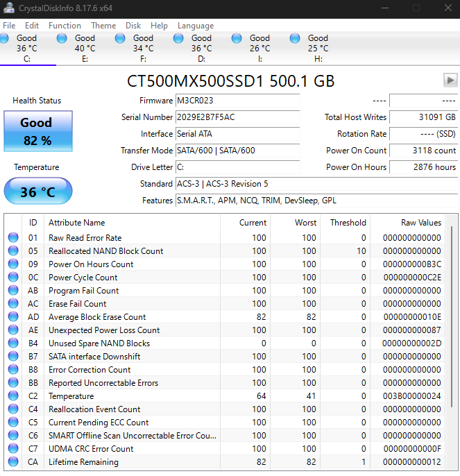Select the I: drive tab at 26 °C

tap(260, 49)
